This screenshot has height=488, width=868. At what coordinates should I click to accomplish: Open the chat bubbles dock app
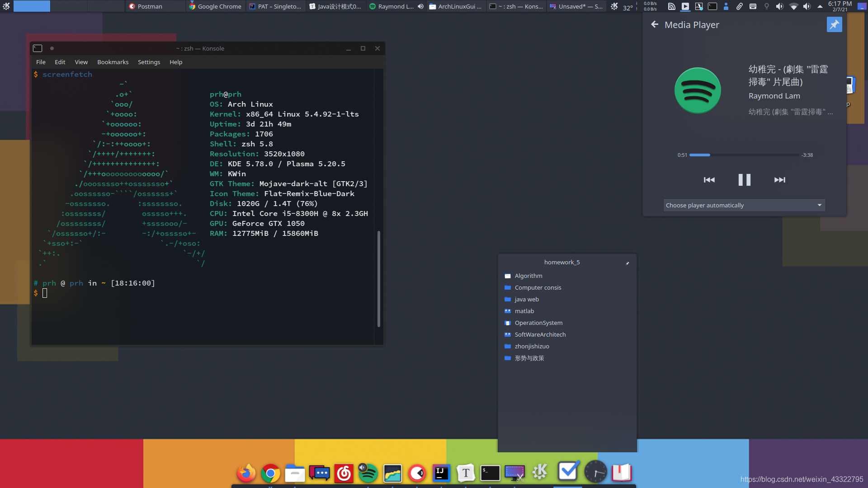(x=319, y=473)
